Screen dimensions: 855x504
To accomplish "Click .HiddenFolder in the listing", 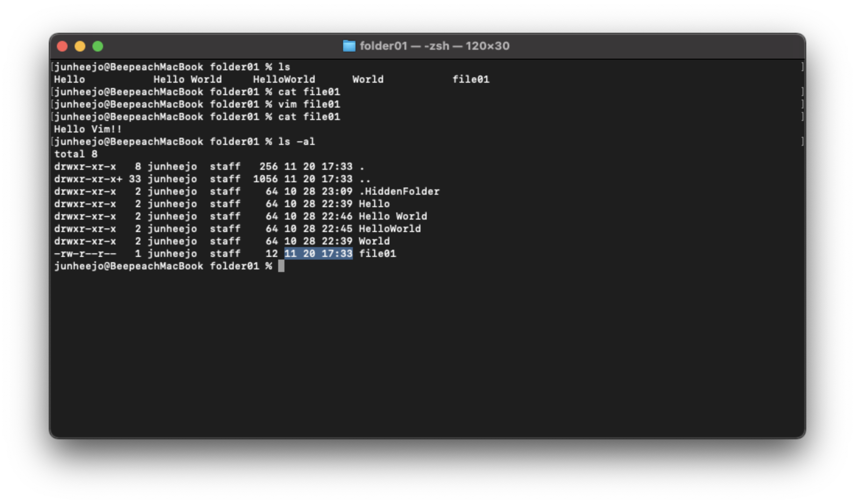I will pos(399,192).
